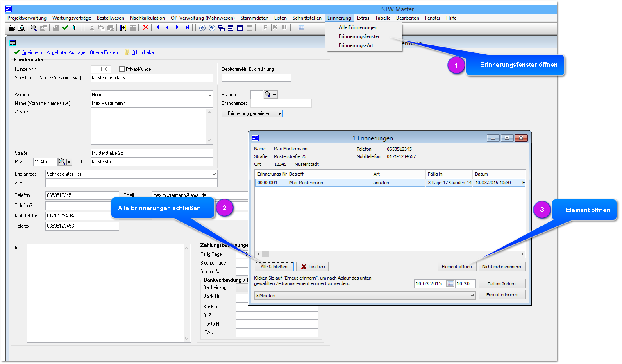The height and width of the screenshot is (364, 622).
Task: Click the bold F formatting icon
Action: coord(265,27)
